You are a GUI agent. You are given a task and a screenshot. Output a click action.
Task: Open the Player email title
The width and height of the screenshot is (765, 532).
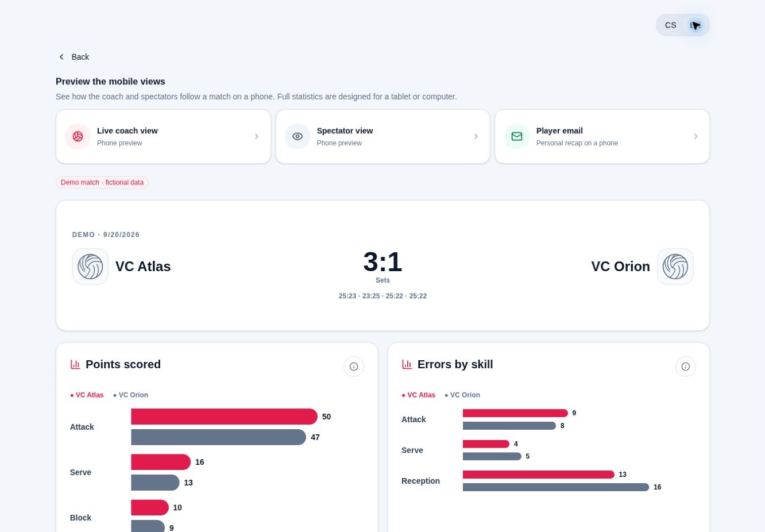point(559,131)
